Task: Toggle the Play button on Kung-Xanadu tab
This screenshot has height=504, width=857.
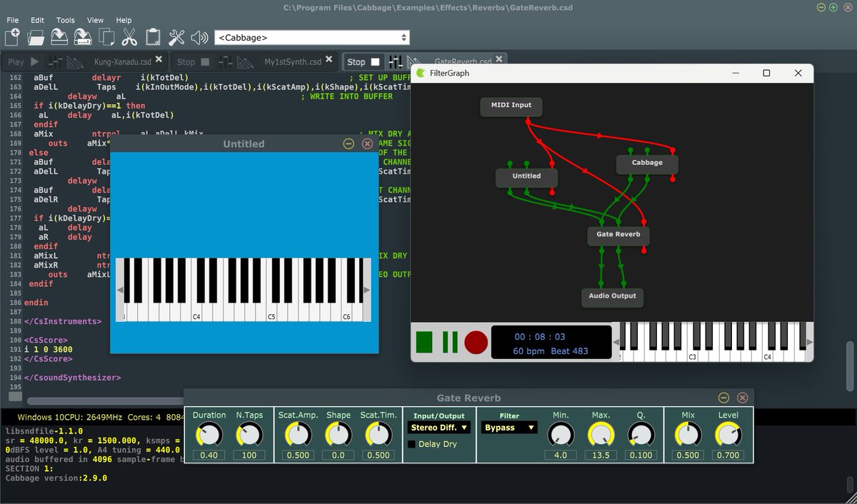Action: (24, 62)
